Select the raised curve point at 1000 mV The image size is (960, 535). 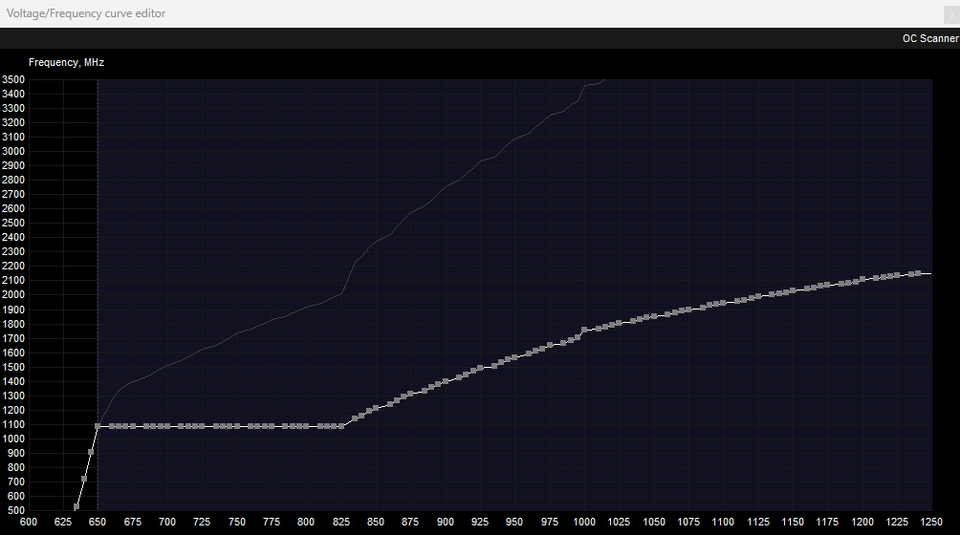pos(585,329)
